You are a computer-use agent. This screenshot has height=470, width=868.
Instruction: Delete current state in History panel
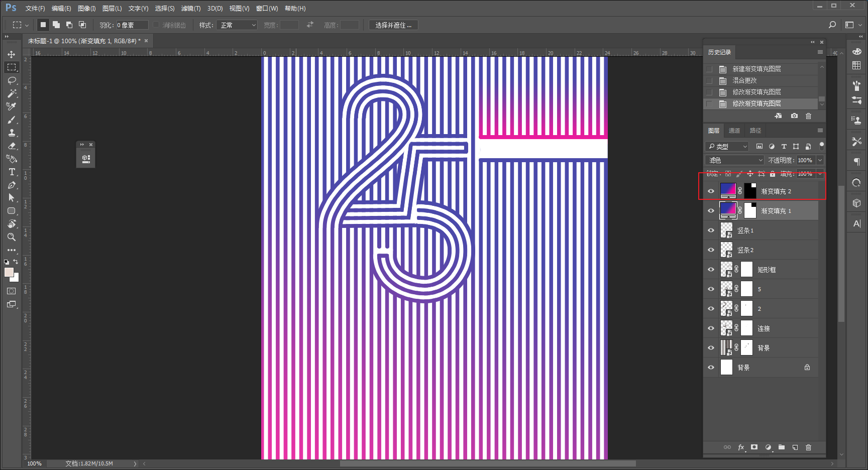tap(808, 116)
